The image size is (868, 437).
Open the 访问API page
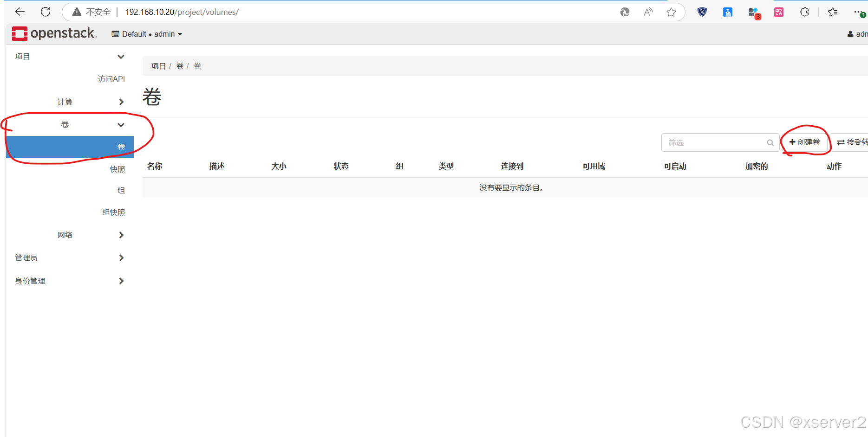(111, 79)
